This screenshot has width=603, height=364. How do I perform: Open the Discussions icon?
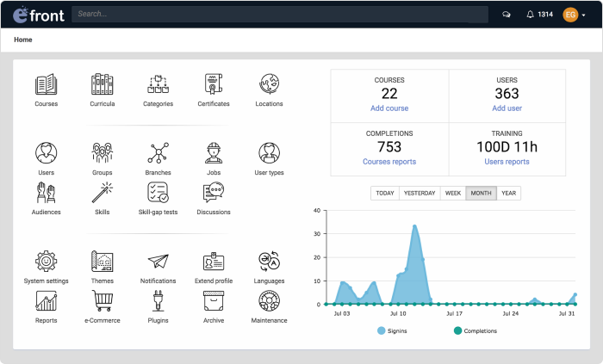(x=214, y=193)
